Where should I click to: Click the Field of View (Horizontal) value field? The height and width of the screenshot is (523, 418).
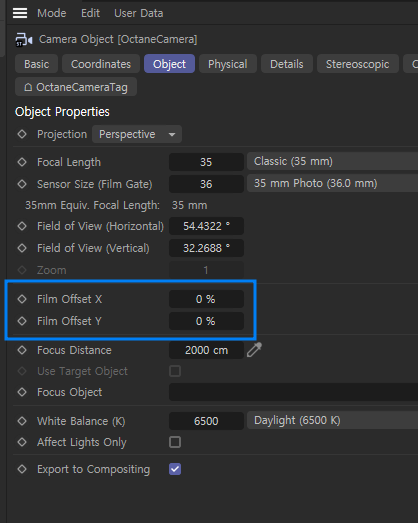point(206,226)
